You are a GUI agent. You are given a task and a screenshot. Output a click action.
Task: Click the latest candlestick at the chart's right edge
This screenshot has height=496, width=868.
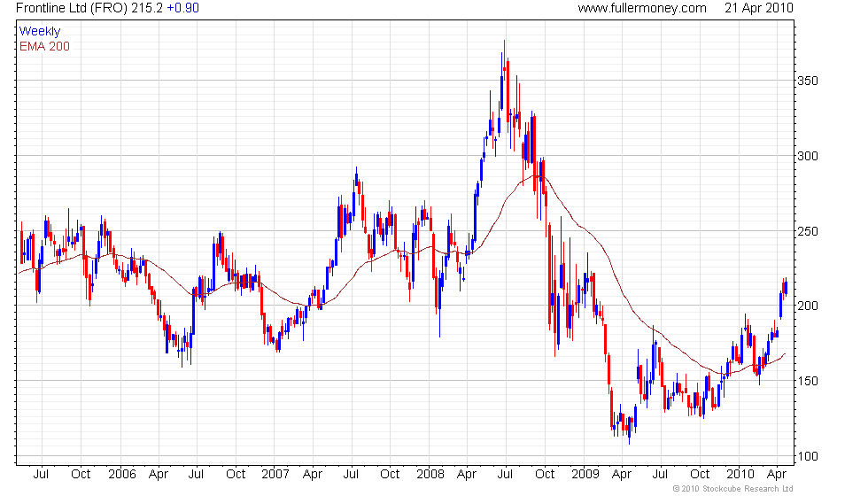pos(786,287)
